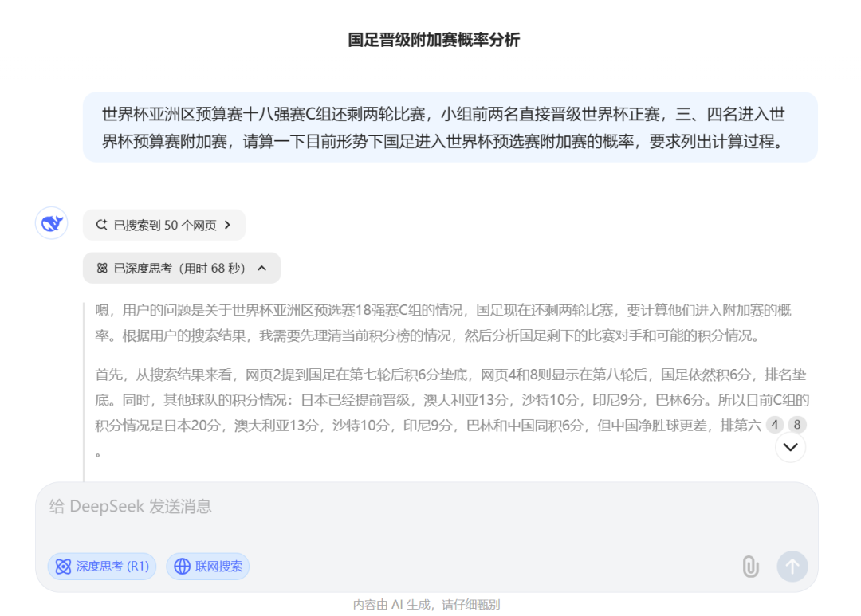Toggle the 联网搜索 web search button
861x616 pixels.
[x=207, y=566]
